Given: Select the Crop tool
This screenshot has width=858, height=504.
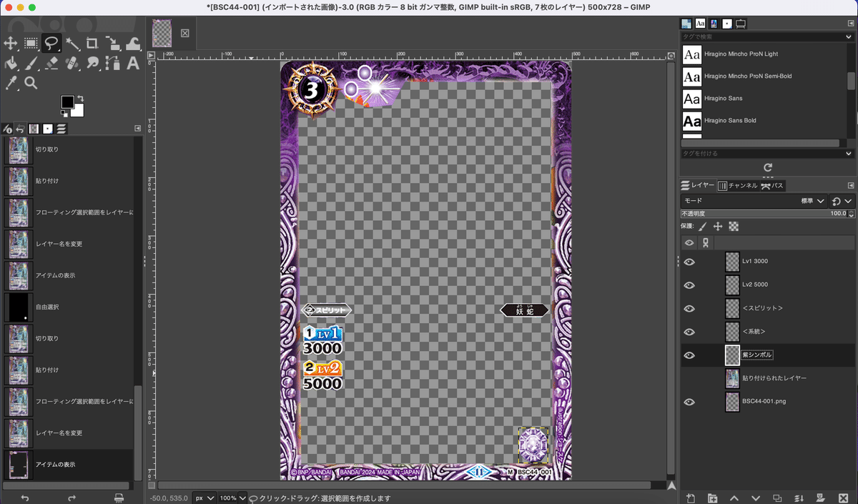Looking at the screenshot, I should [x=92, y=44].
